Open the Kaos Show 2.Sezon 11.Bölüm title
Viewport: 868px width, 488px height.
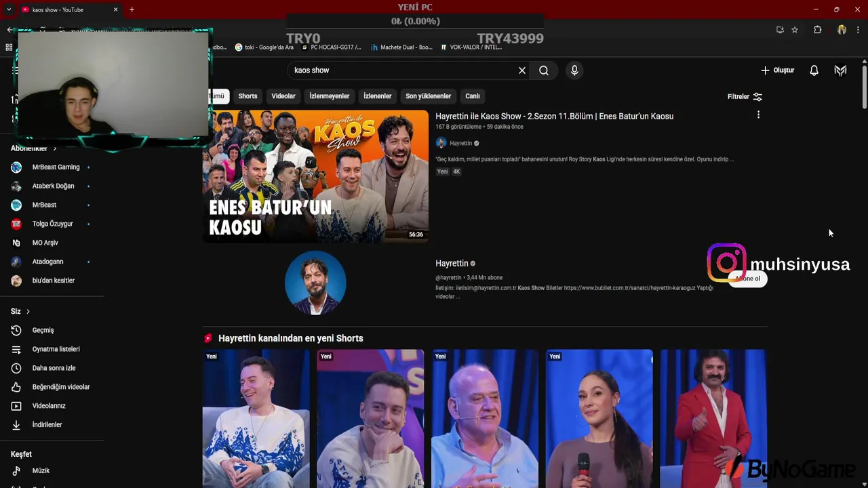554,117
